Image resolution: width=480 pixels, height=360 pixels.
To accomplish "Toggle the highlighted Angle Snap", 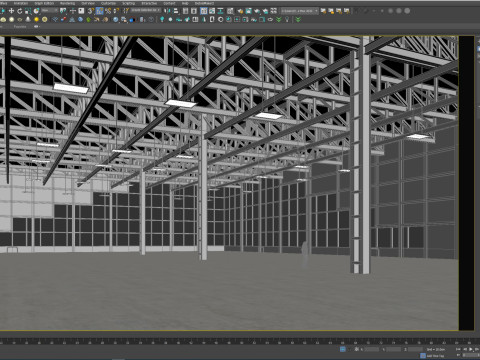I will coord(100,11).
